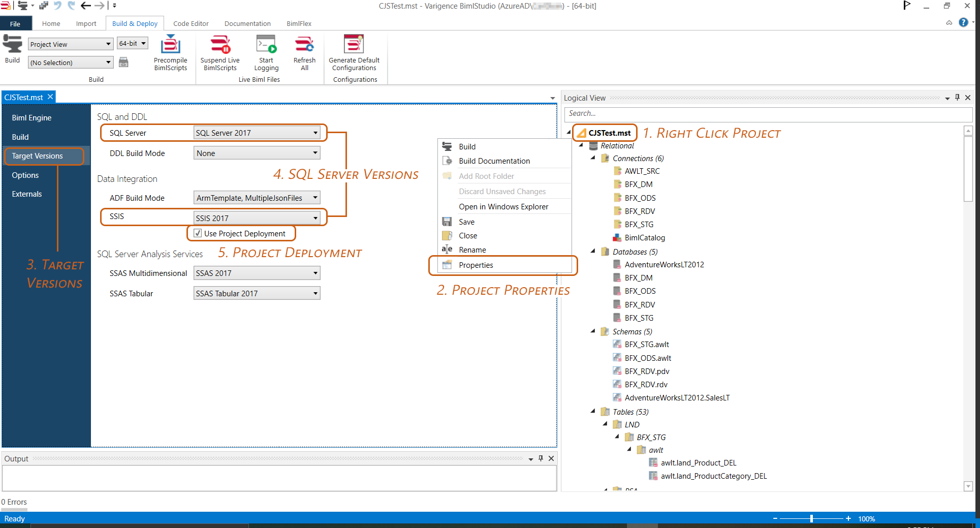Click the Precompile BimlScripts icon
Viewport: 980px width, 528px height.
coord(170,45)
